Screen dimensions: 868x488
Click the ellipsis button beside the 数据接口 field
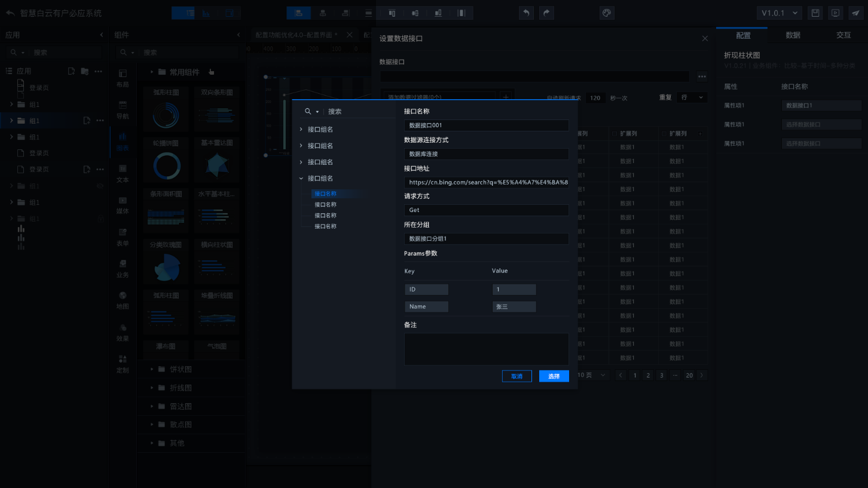[x=702, y=76]
